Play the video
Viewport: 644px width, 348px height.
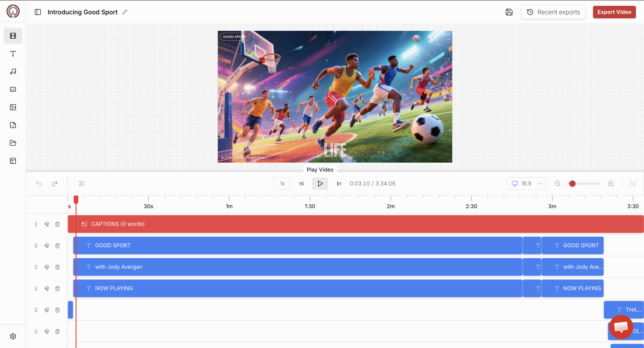[x=320, y=184]
